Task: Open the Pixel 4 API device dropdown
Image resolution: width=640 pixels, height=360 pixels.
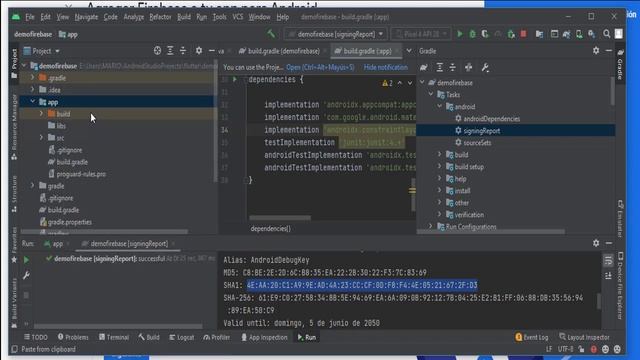Action: (x=421, y=34)
